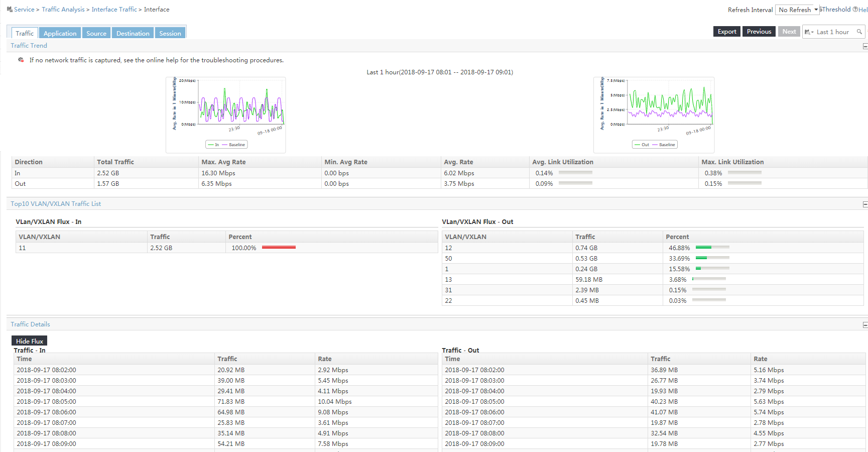Click the Top10 VLAN/VXLAN Traffic List title
Screen dimensions: 868x452
[56, 203]
